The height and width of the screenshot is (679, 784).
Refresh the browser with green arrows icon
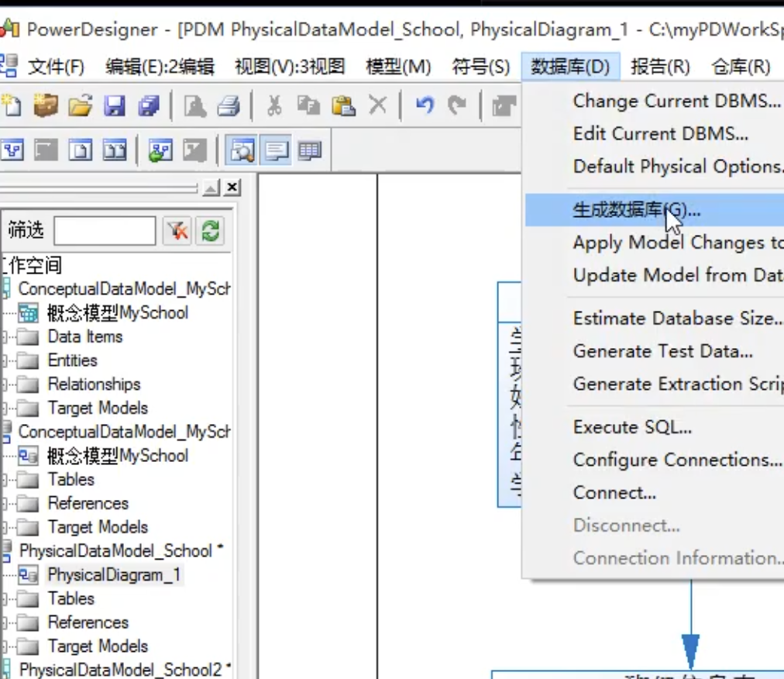[x=210, y=231]
